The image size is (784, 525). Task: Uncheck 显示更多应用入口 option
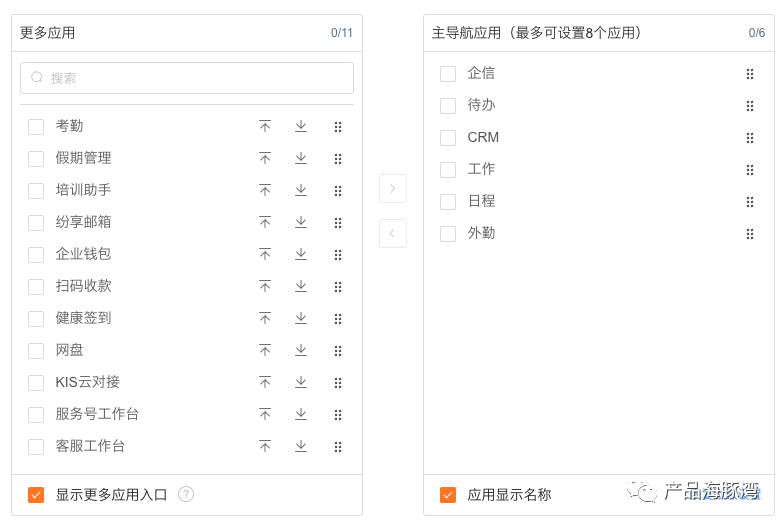tap(36, 495)
